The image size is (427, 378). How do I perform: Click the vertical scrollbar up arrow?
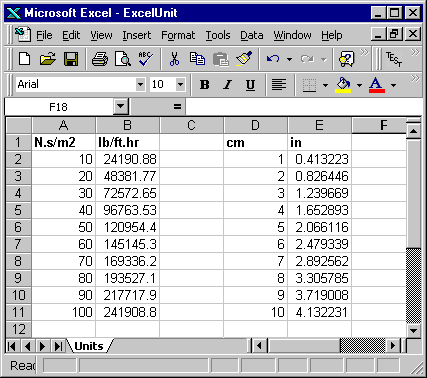point(413,131)
